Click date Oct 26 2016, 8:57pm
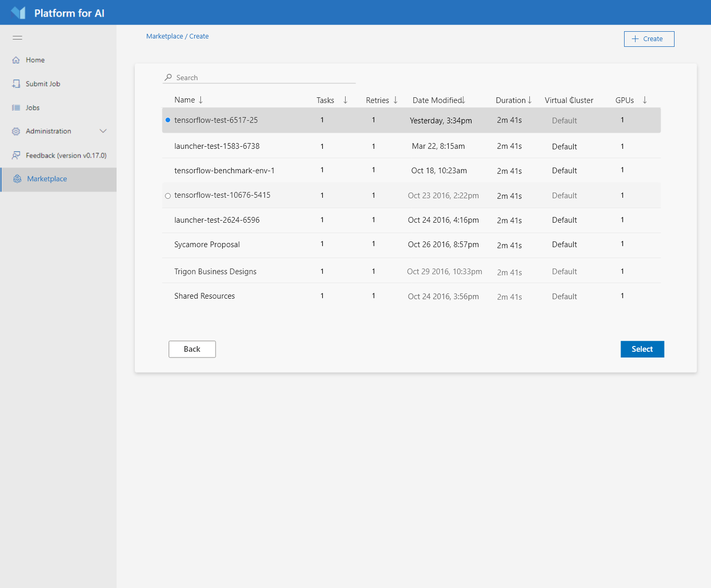This screenshot has height=588, width=711. point(443,245)
